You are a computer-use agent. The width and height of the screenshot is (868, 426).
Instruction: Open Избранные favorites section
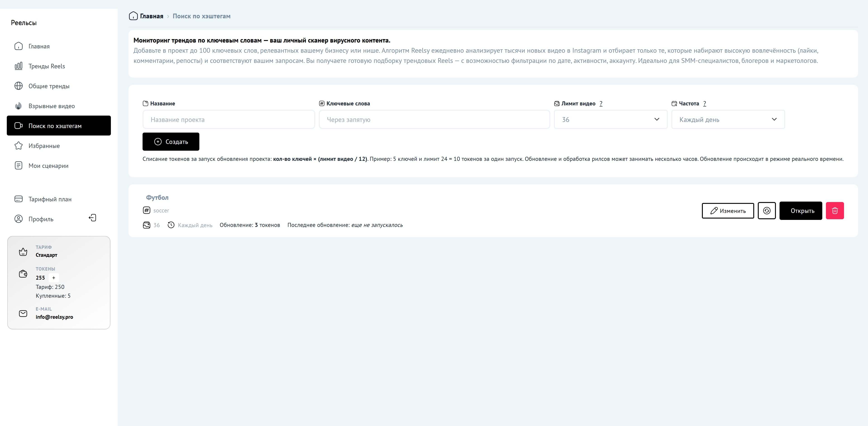[x=44, y=146]
